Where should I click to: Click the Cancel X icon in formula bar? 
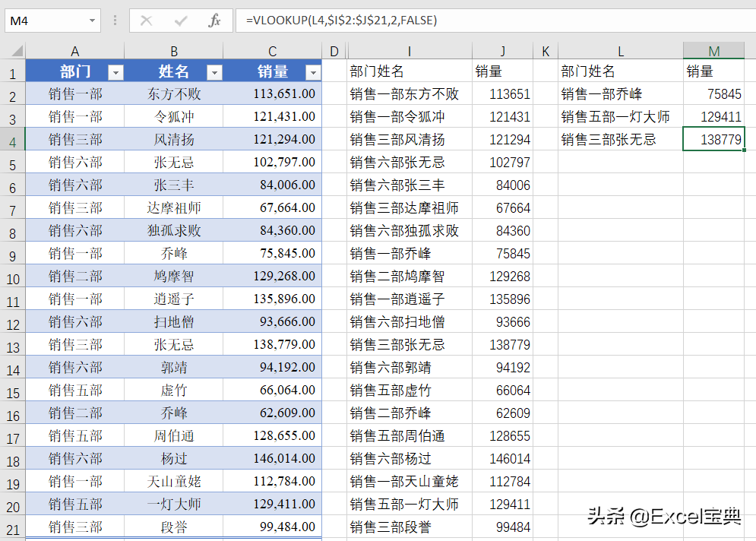point(147,21)
